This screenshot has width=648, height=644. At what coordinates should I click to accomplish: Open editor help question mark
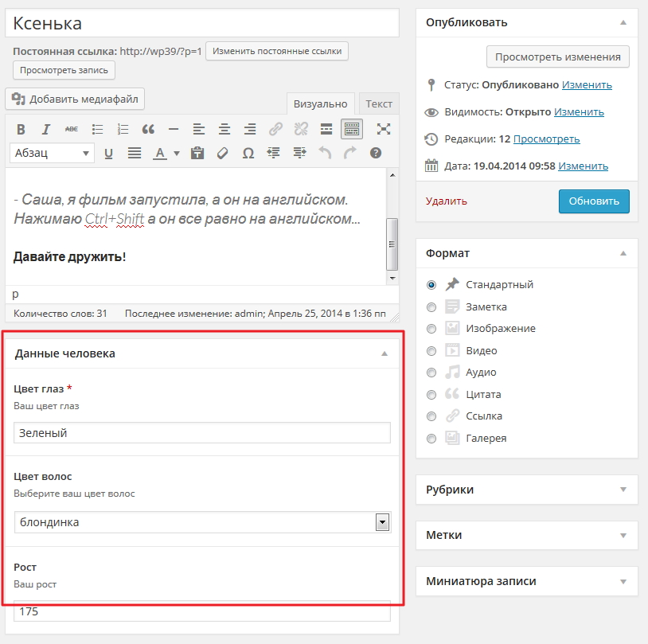pyautogui.click(x=375, y=154)
